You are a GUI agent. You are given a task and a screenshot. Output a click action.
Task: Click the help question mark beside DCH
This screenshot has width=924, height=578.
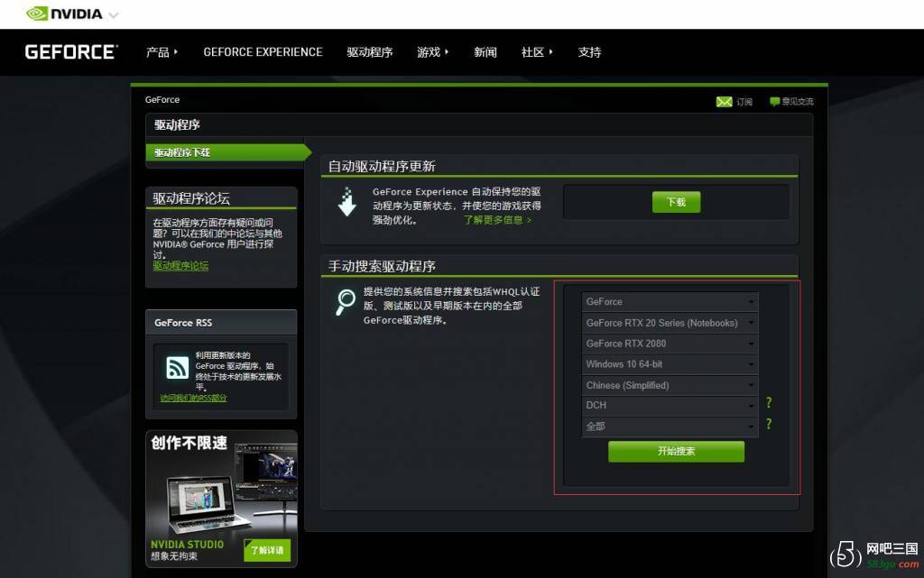[769, 402]
